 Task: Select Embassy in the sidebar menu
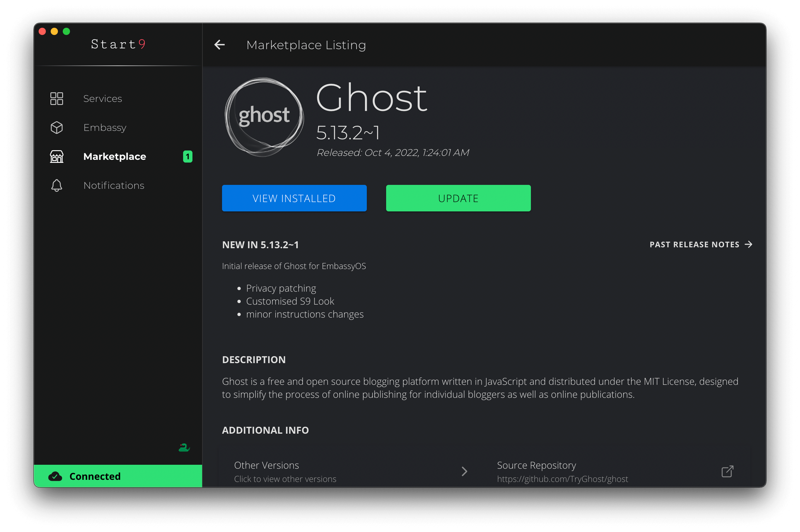(x=104, y=128)
